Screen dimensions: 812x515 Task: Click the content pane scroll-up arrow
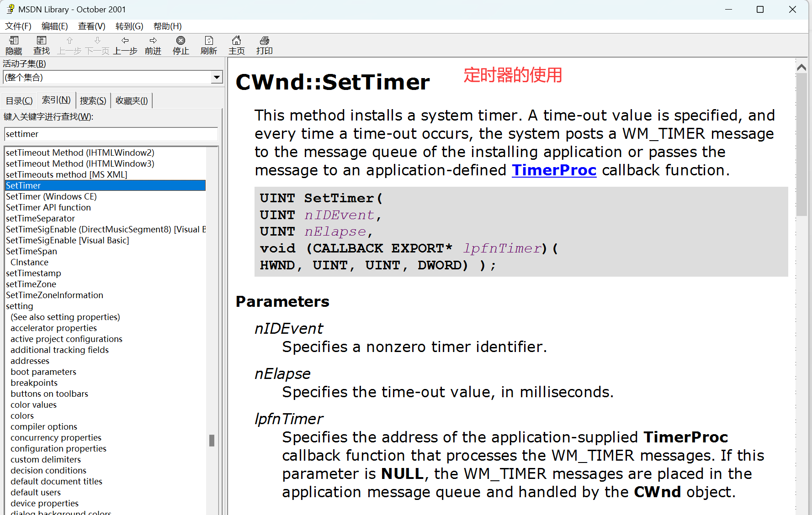pyautogui.click(x=801, y=67)
